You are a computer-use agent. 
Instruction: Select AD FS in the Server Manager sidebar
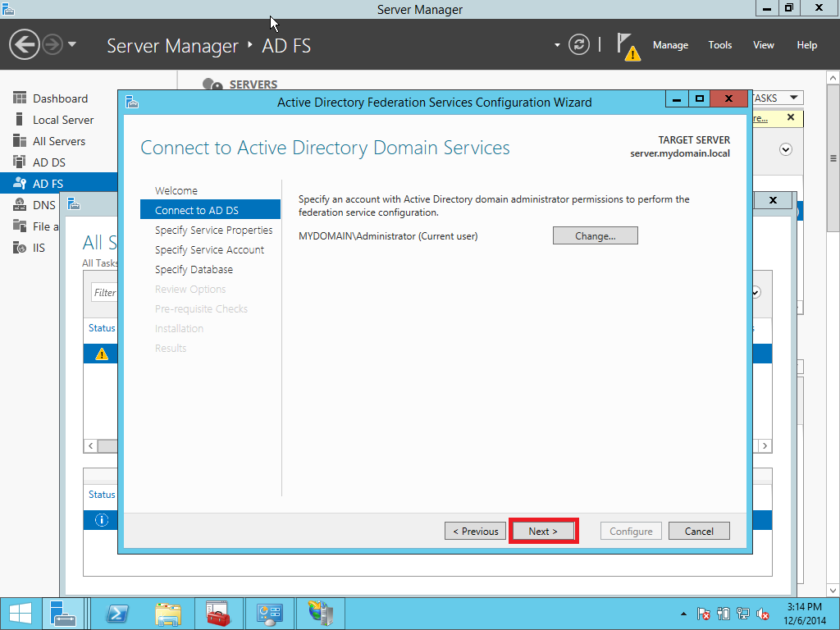click(48, 183)
